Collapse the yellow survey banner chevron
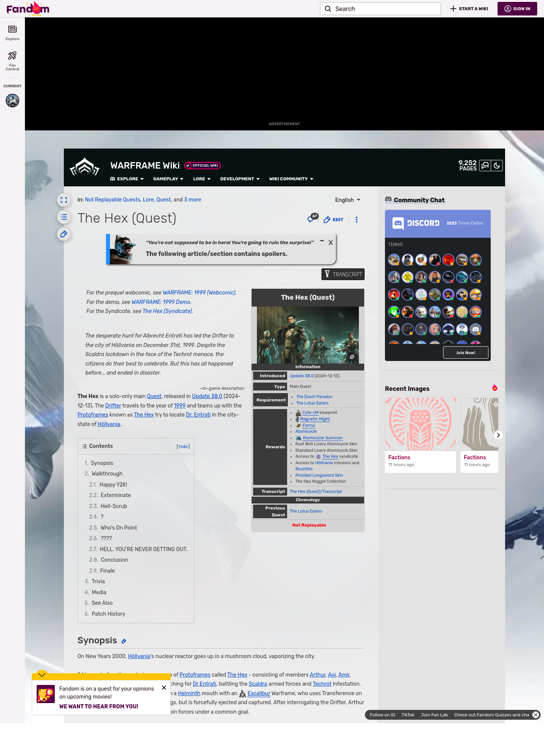Image resolution: width=544 pixels, height=756 pixels. tap(42, 675)
